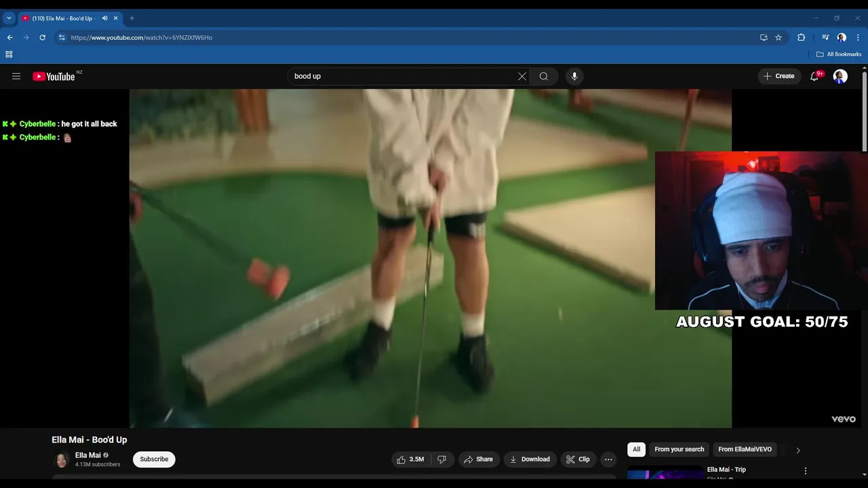This screenshot has height=488, width=868.
Task: Open the All Bookmarks folder
Action: tap(839, 54)
